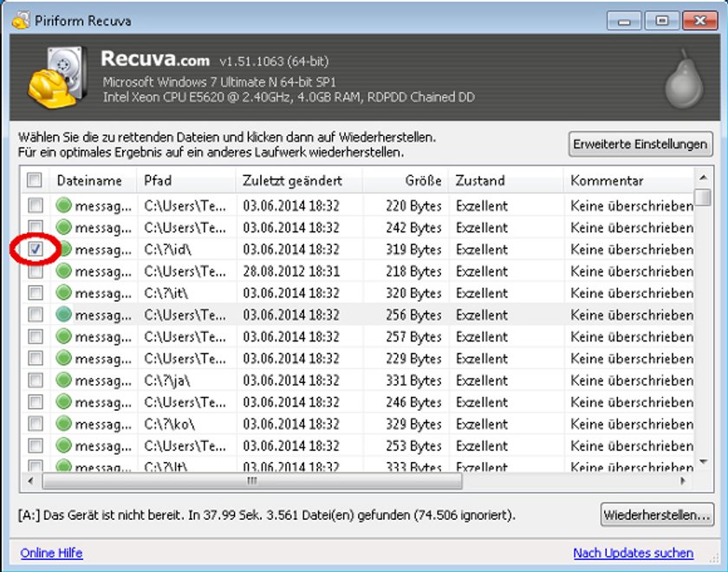The width and height of the screenshot is (728, 572).
Task: Sort the list by the Zustand column
Action: click(x=506, y=180)
